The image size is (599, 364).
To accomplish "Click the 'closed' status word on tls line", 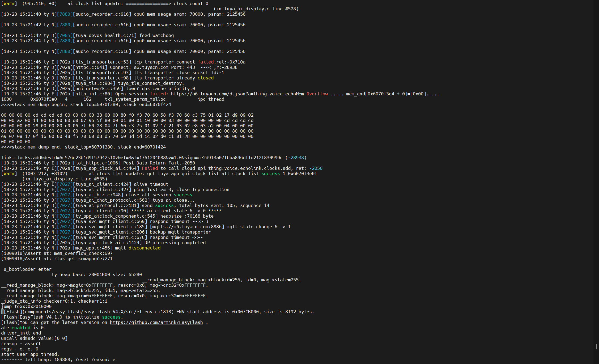I will point(206,78).
